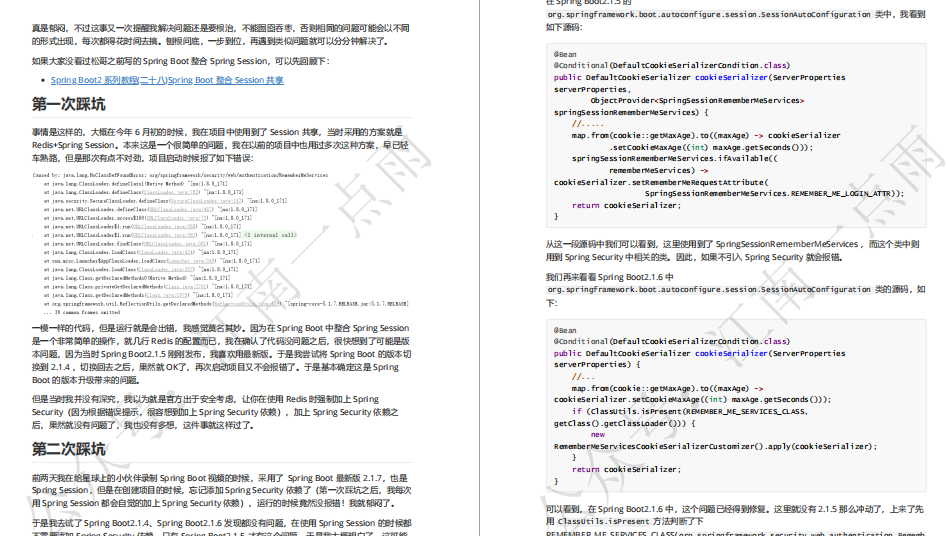The image size is (946, 536).
Task: Click paragraph starting '真是郁闷'
Action: 221,34
